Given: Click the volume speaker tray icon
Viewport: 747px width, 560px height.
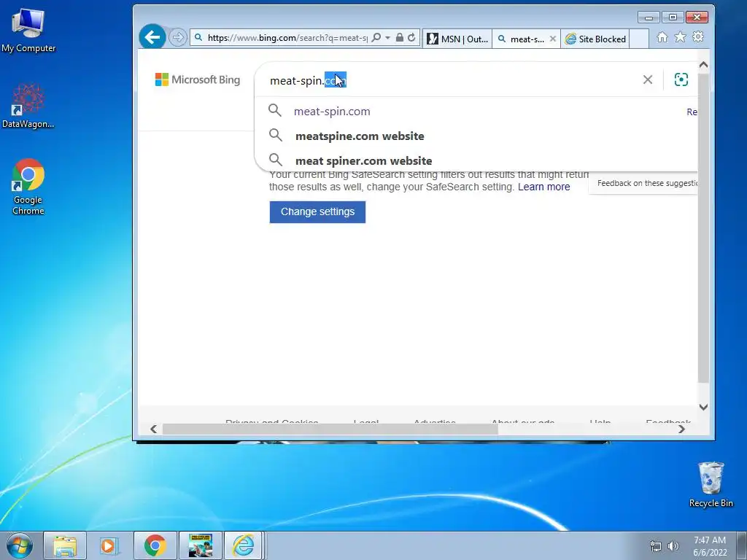Looking at the screenshot, I should point(673,546).
